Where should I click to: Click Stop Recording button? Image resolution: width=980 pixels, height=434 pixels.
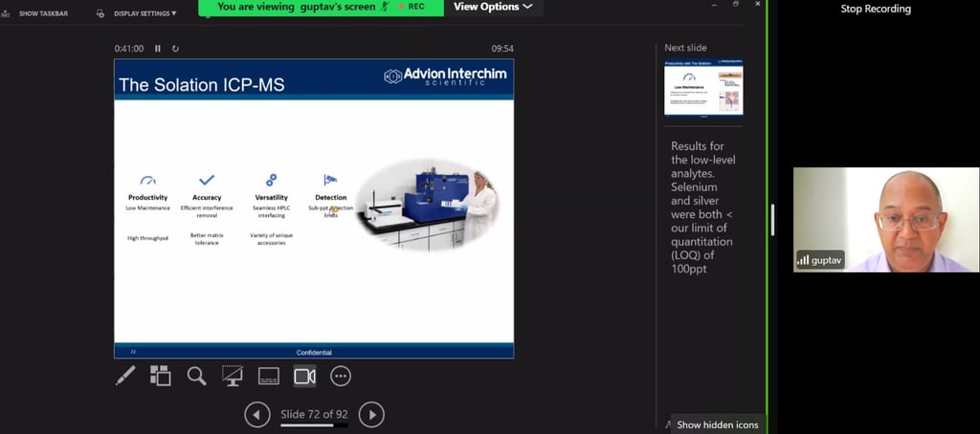click(875, 9)
